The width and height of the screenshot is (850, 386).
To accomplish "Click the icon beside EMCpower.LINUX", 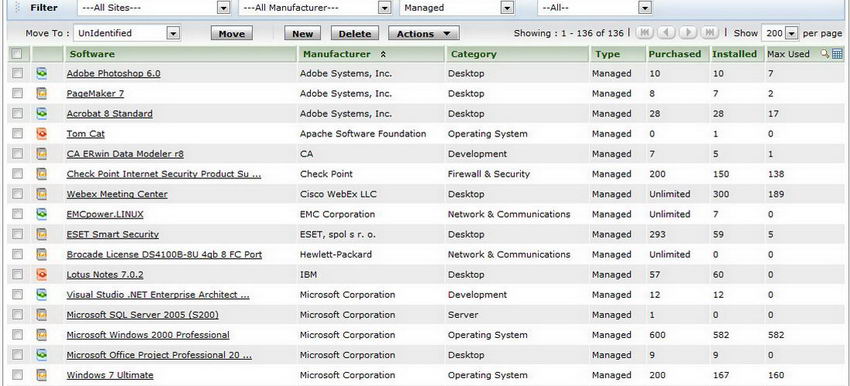I will coord(41,214).
